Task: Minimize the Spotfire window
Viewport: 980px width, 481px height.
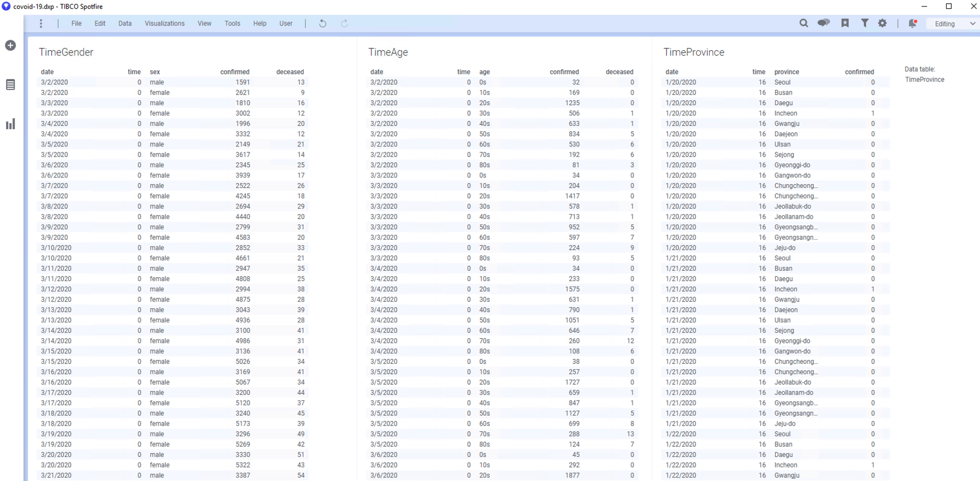Action: click(x=924, y=7)
